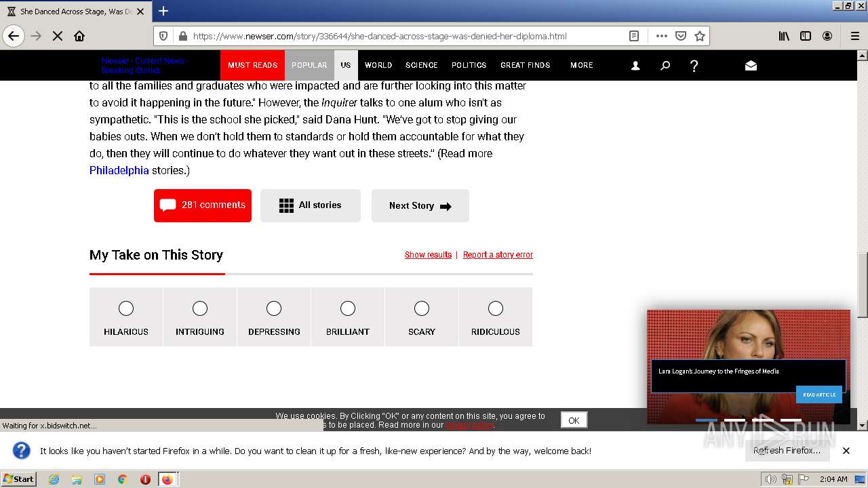Image resolution: width=868 pixels, height=488 pixels.
Task: Open the Library bookshelf icon
Action: coord(784,36)
